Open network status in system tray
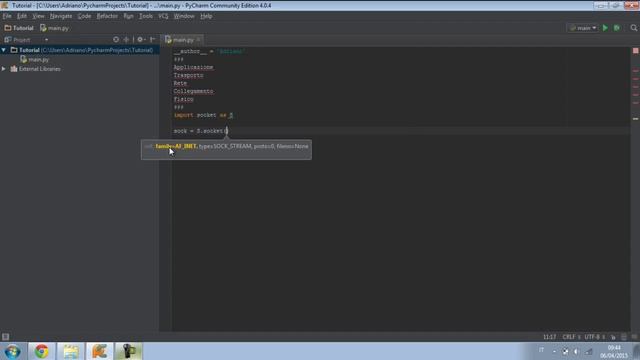640x360 pixels. (589, 351)
